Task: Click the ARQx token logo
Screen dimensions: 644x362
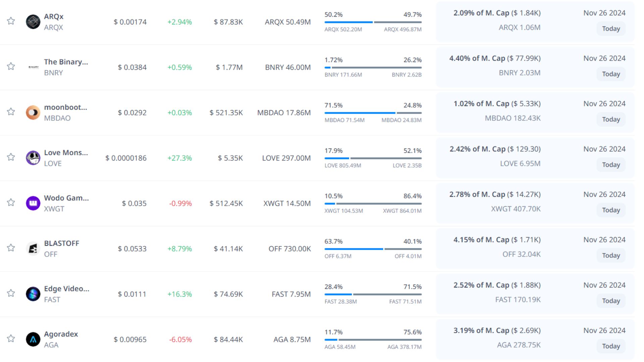Action: (x=33, y=22)
